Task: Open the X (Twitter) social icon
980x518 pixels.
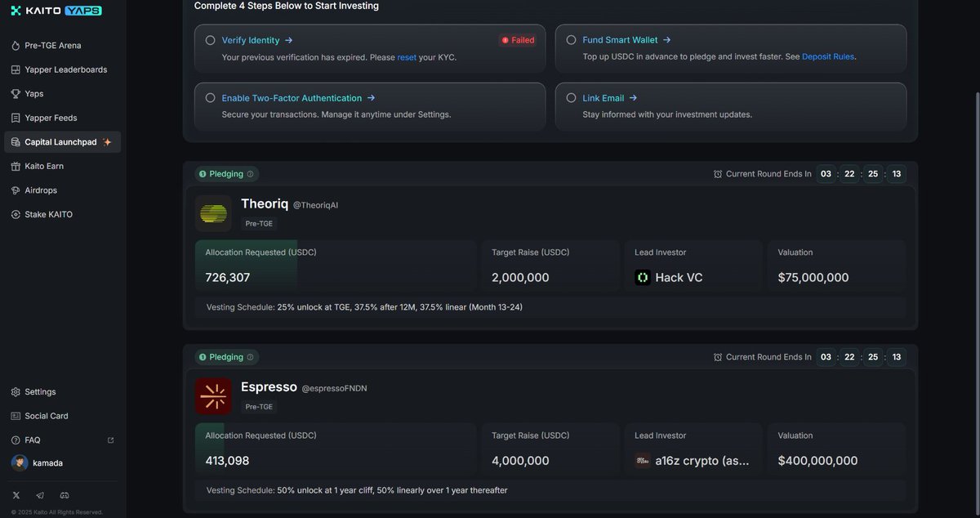Action: [x=16, y=495]
